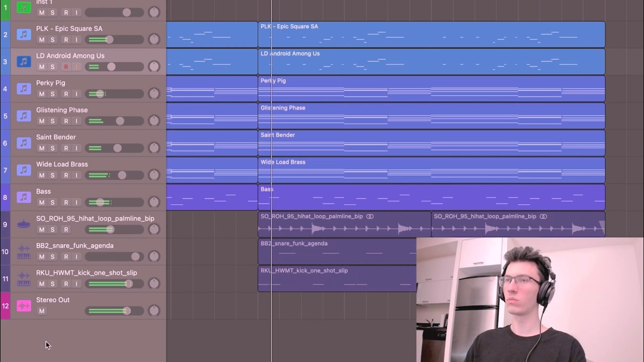
Task: Click the Glistening Phase instrument icon
Action: (24, 116)
